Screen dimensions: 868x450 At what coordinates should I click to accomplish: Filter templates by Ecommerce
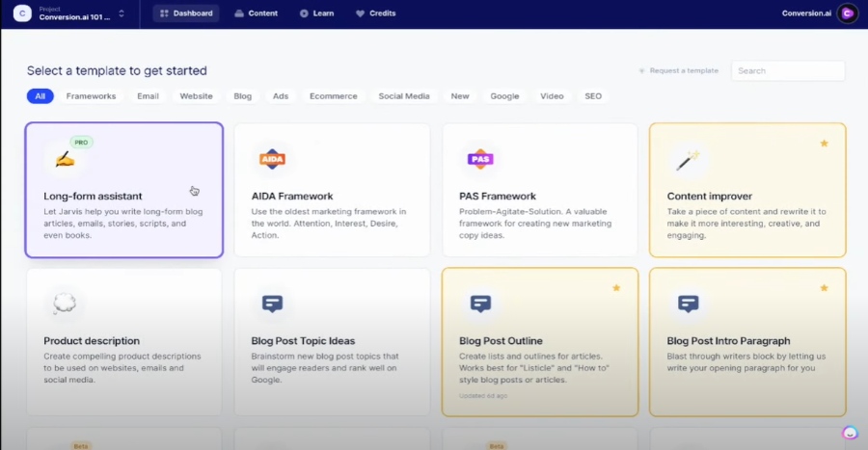click(x=334, y=96)
